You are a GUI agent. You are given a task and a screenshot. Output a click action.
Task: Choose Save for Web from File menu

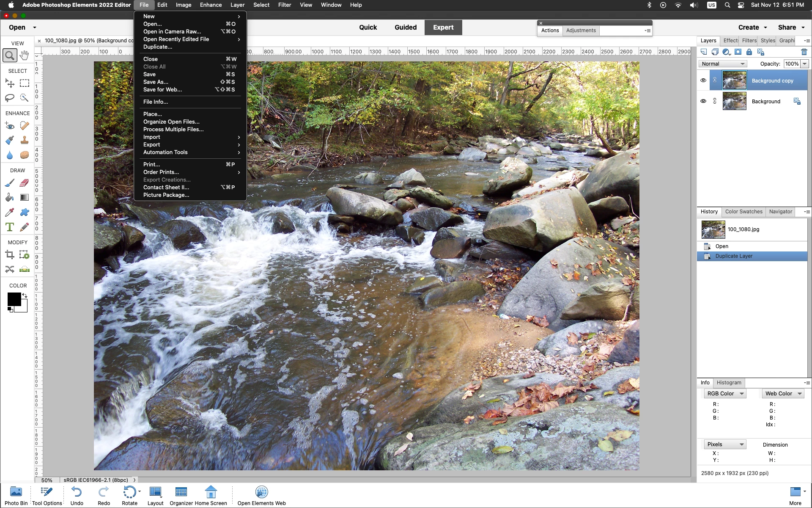pyautogui.click(x=162, y=90)
